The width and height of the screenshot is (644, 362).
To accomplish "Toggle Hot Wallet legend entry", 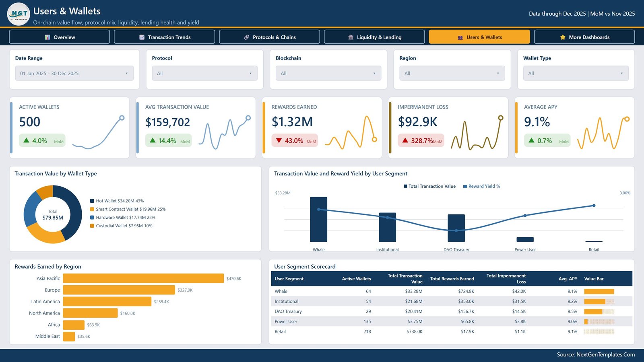I will tap(117, 201).
